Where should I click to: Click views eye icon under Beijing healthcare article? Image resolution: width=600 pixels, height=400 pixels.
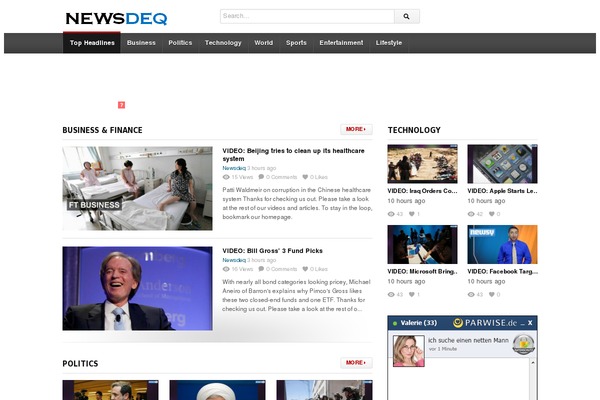(226, 177)
